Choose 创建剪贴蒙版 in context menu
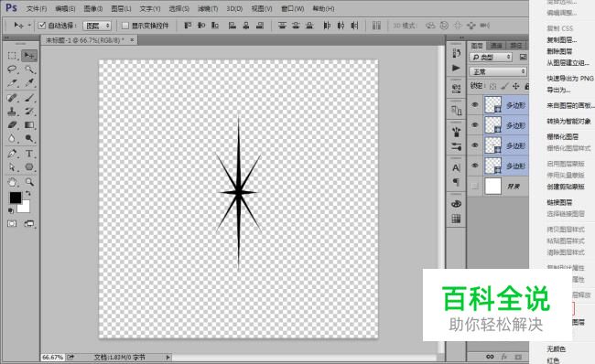Screen dimensions: 595x364 coord(566,187)
